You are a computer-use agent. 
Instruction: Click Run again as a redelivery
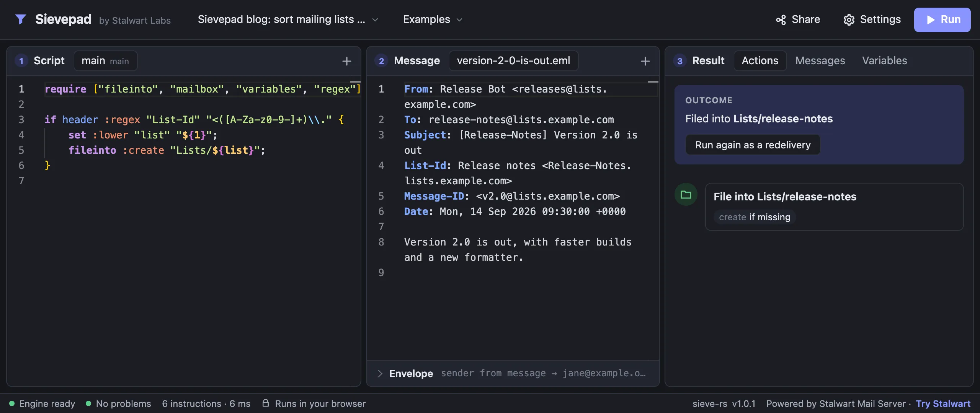753,145
